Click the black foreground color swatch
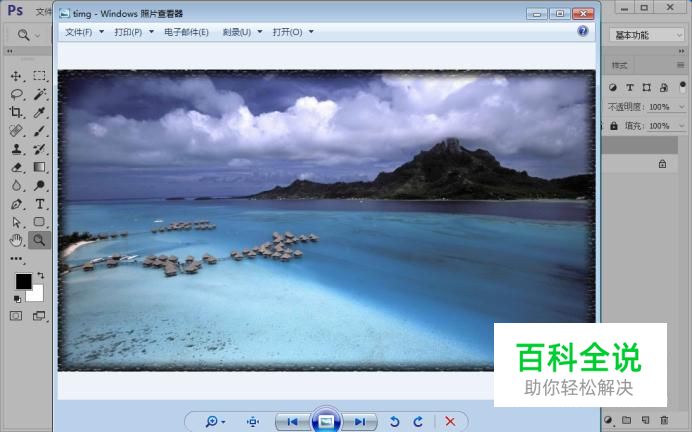692x432 pixels. (23, 282)
